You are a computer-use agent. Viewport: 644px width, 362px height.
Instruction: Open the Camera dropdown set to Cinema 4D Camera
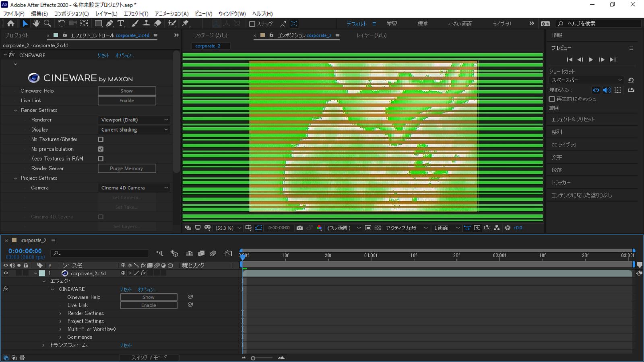click(134, 188)
